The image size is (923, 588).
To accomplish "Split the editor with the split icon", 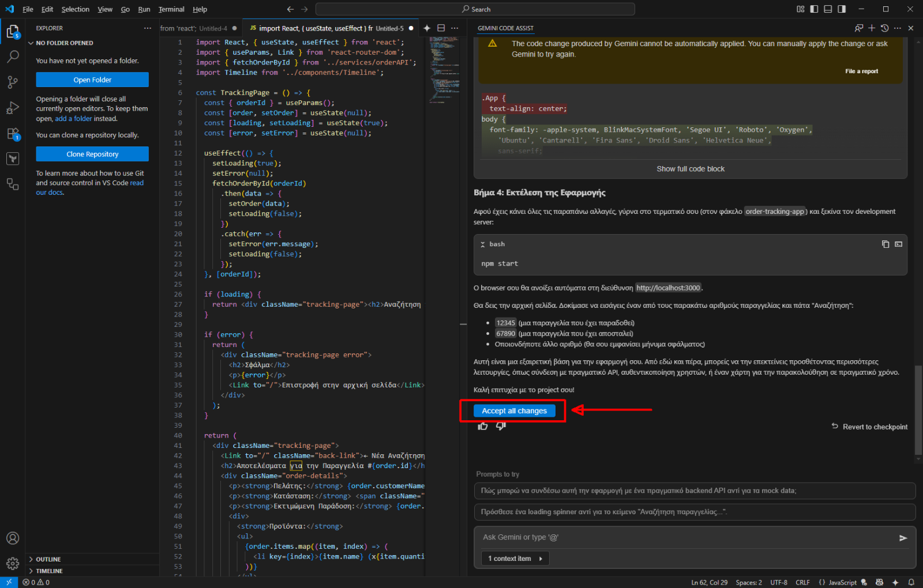I will (x=441, y=28).
